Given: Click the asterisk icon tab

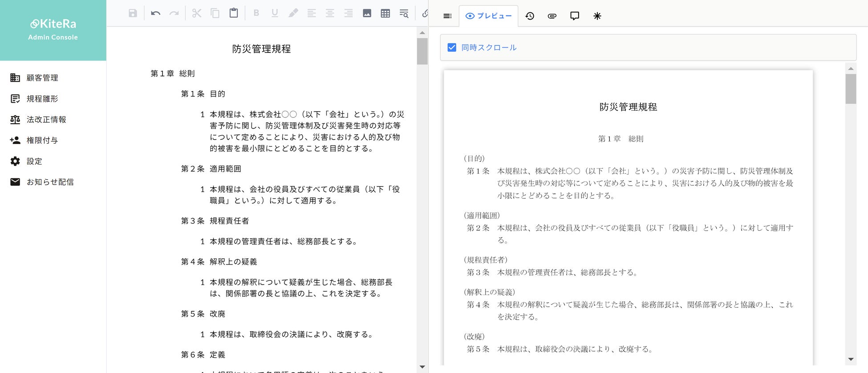Looking at the screenshot, I should 597,16.
